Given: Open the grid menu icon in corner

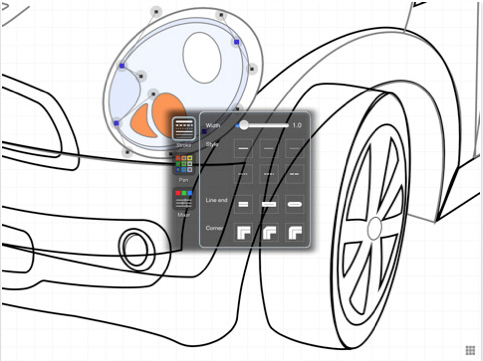Looking at the screenshot, I should point(470,350).
